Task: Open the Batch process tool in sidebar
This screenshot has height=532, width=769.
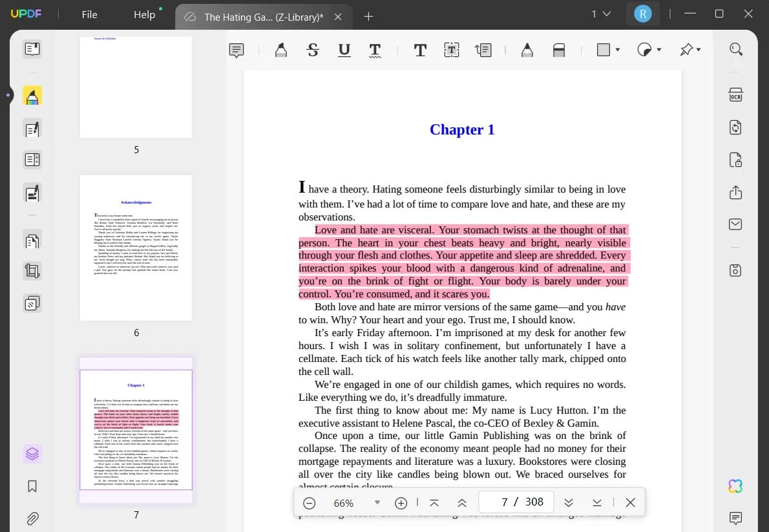Action: pos(32,303)
